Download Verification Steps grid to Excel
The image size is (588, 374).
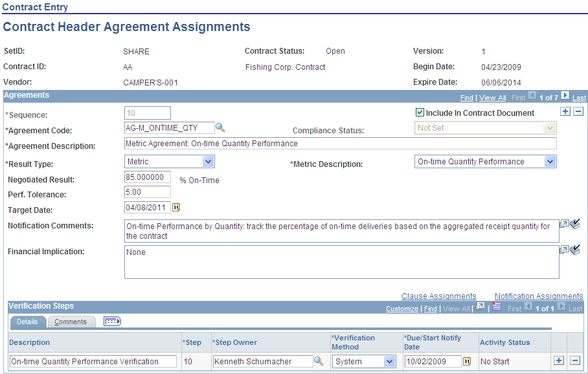point(496,308)
